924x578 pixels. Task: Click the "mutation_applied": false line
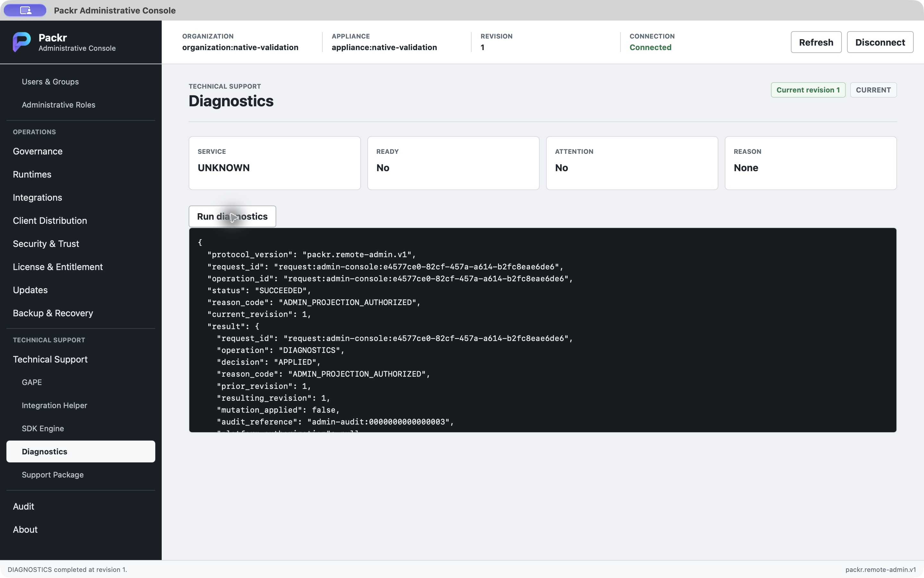pyautogui.click(x=278, y=410)
